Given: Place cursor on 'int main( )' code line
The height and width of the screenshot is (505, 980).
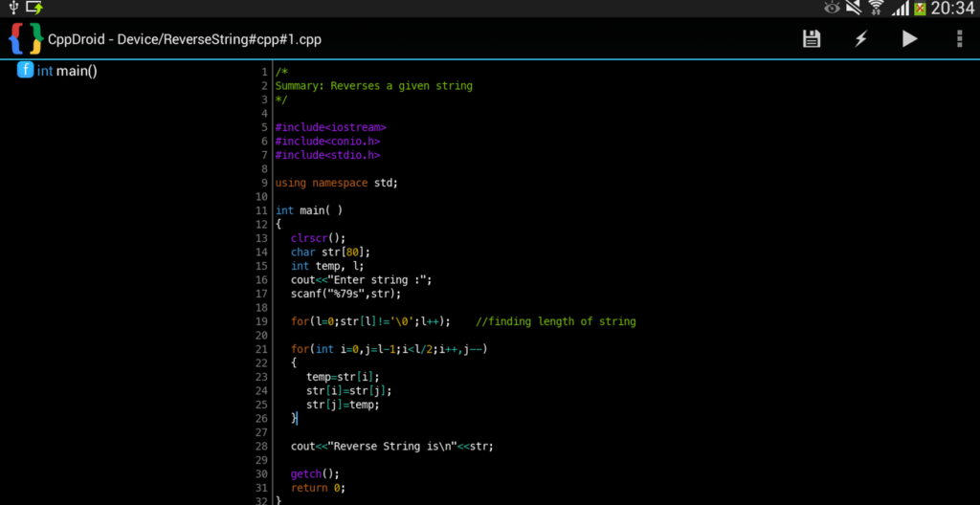Looking at the screenshot, I should (309, 210).
